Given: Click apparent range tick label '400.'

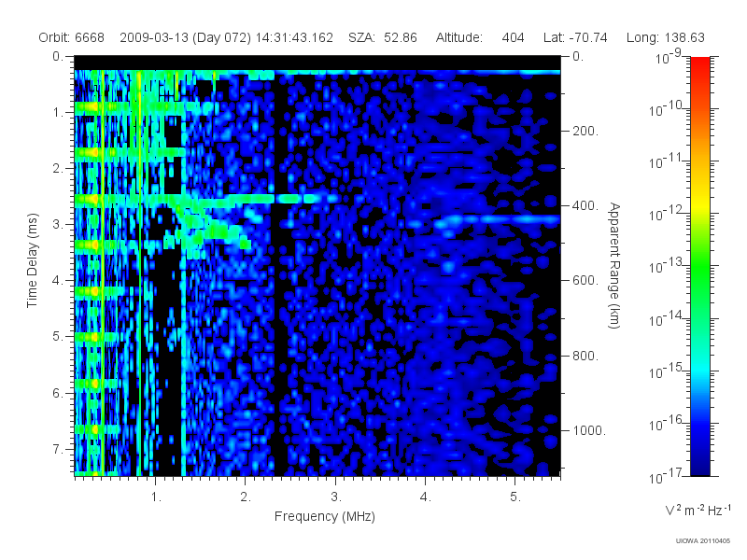Looking at the screenshot, I should tap(585, 205).
